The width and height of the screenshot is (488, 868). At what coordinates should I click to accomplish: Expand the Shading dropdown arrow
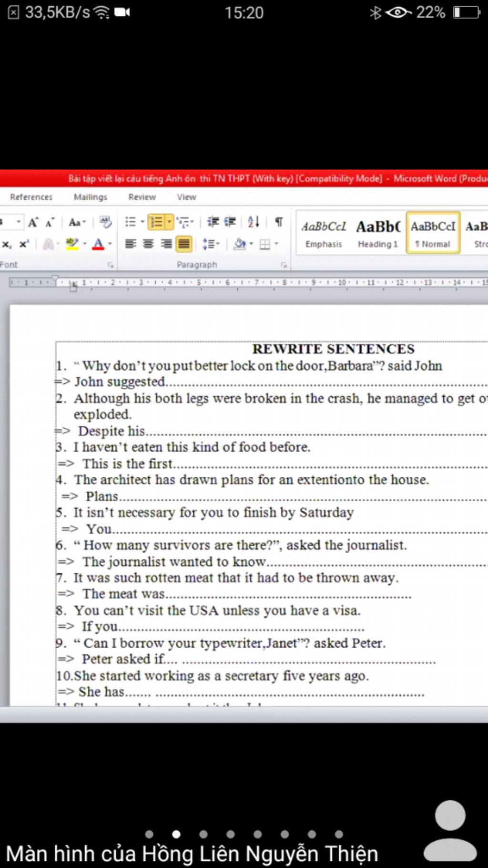[251, 244]
